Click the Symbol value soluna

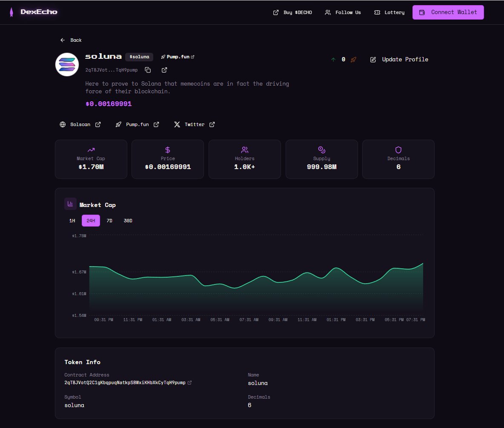(x=74, y=405)
